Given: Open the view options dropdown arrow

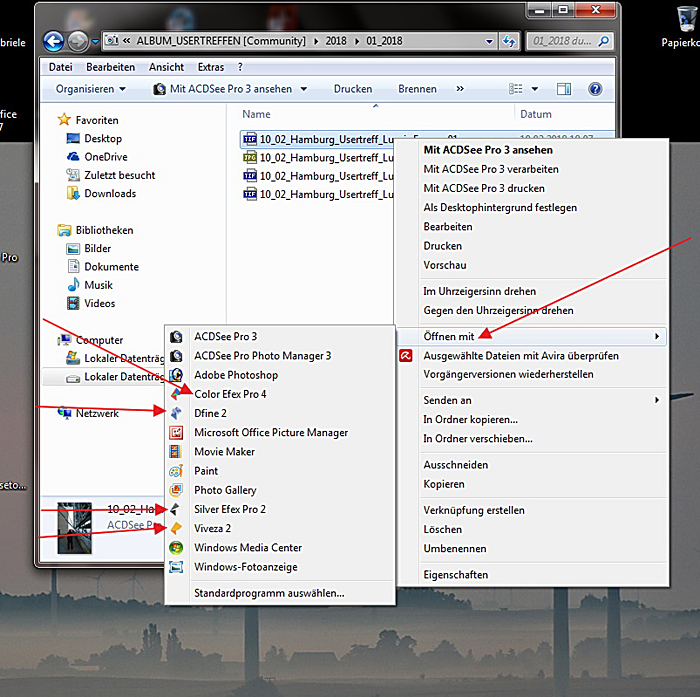Looking at the screenshot, I should click(x=534, y=89).
